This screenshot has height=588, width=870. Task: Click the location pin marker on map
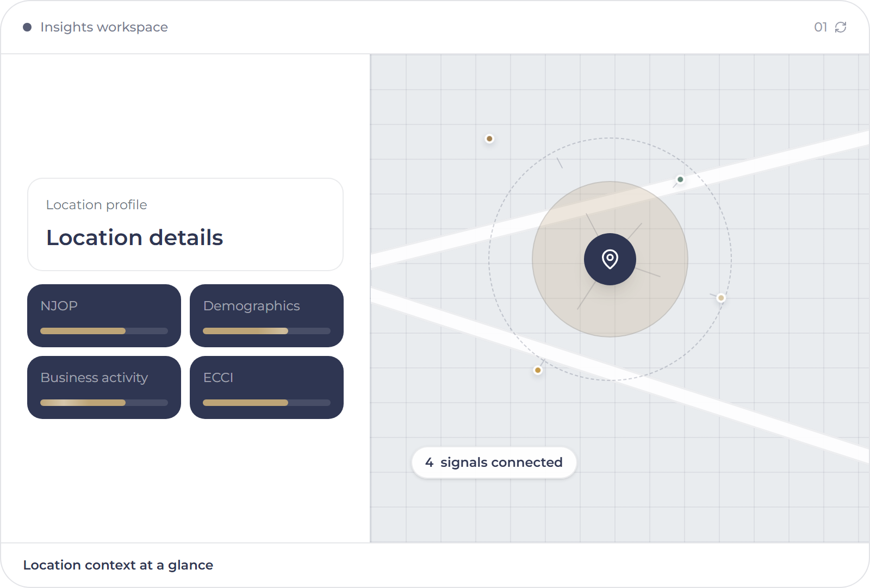click(x=610, y=259)
